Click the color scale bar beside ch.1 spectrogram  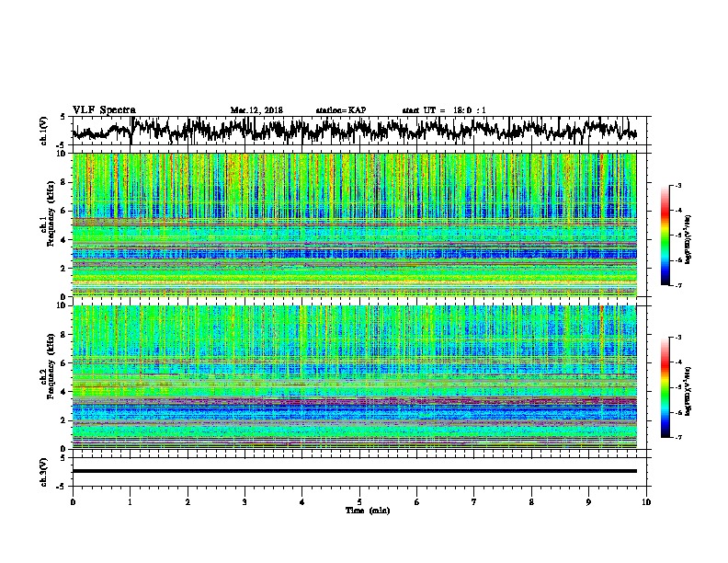click(665, 236)
